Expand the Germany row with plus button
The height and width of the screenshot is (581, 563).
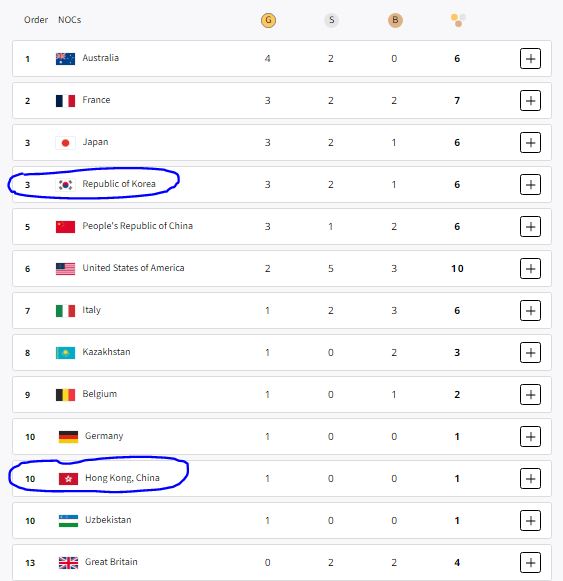coord(530,436)
